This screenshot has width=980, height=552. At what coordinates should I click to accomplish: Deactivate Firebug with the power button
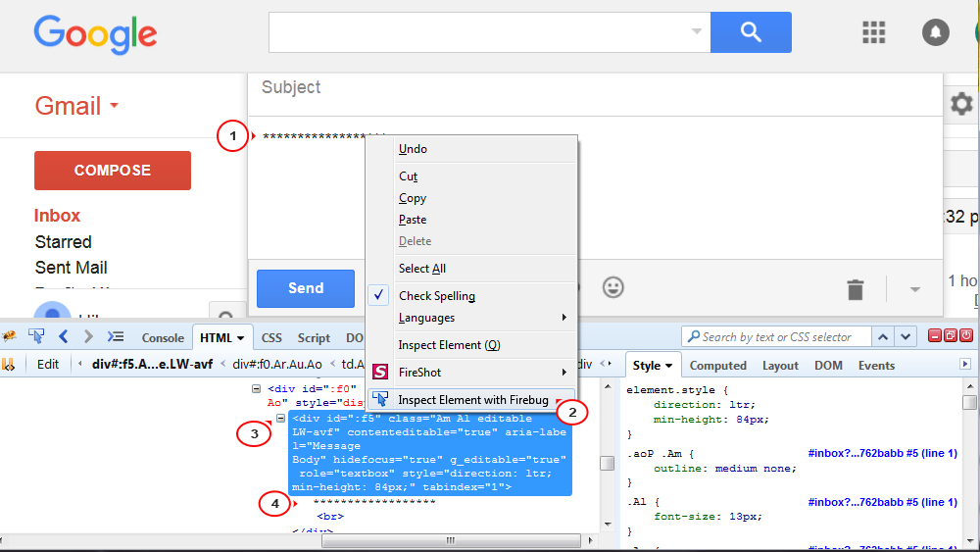(x=966, y=335)
